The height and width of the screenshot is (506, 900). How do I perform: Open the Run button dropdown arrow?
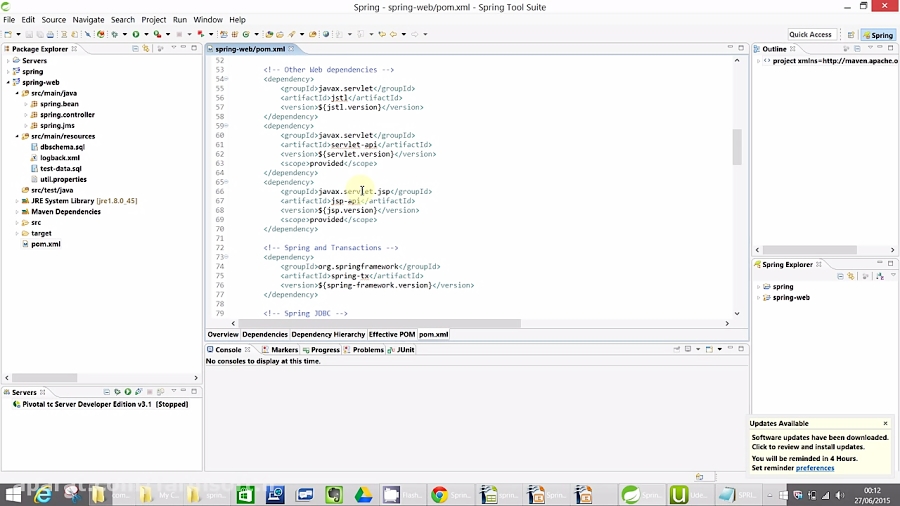(x=146, y=34)
